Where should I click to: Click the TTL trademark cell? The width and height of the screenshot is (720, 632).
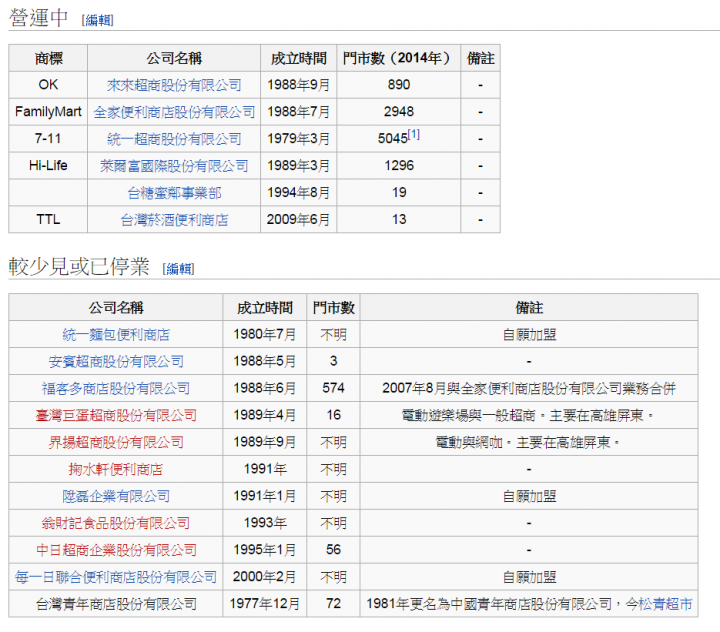pyautogui.click(x=48, y=220)
